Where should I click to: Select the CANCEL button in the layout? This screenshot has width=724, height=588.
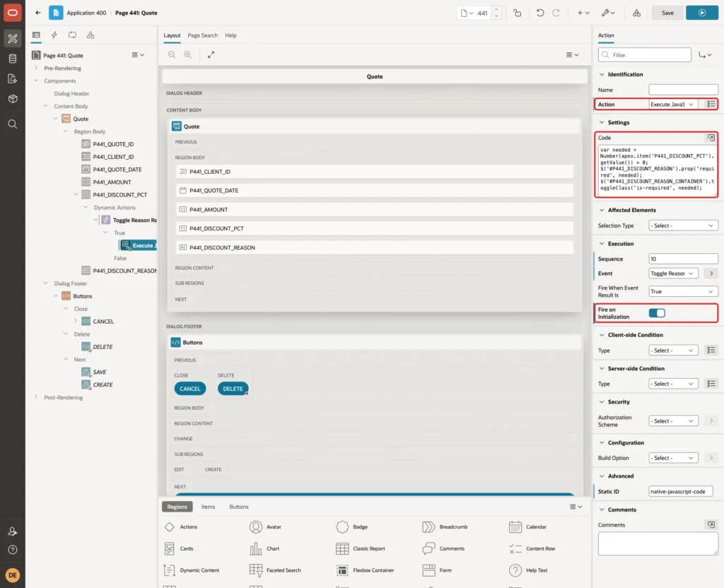pos(189,389)
